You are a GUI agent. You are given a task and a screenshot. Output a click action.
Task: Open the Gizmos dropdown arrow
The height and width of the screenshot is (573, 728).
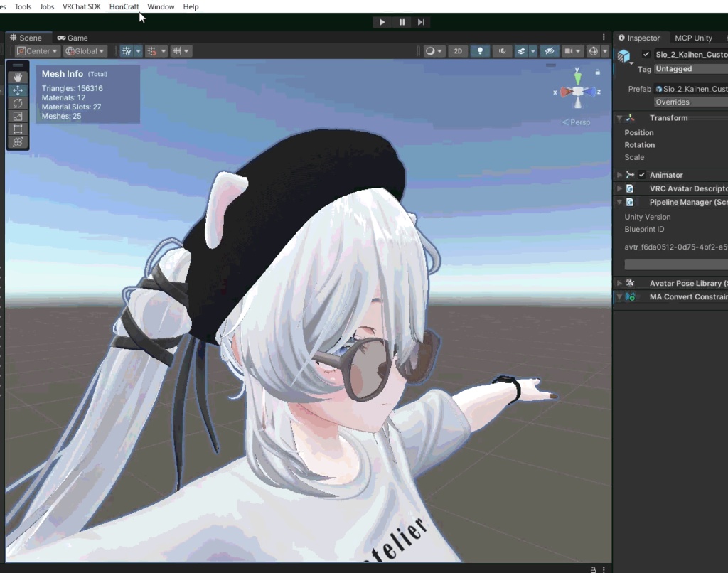(x=605, y=51)
